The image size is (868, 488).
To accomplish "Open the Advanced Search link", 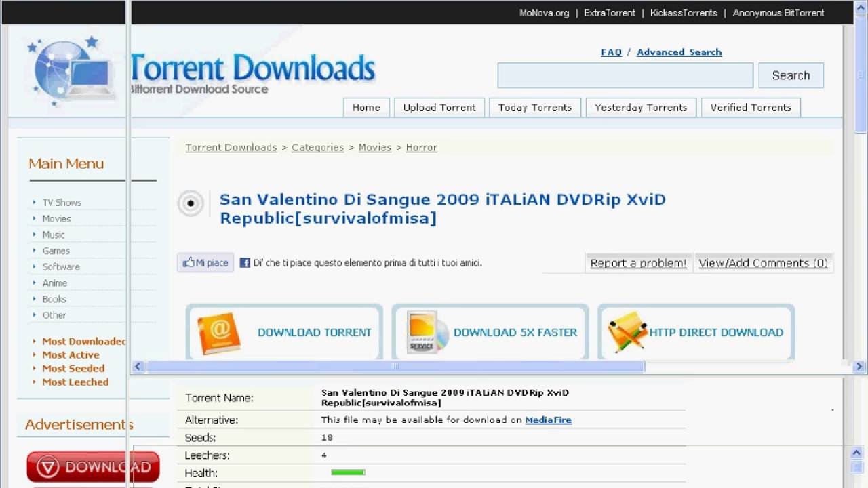I will coord(679,52).
